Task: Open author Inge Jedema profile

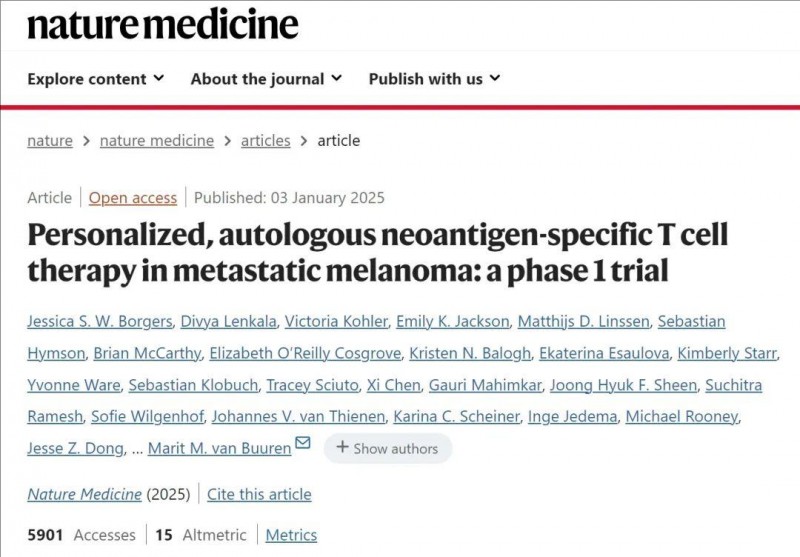Action: coord(572,417)
